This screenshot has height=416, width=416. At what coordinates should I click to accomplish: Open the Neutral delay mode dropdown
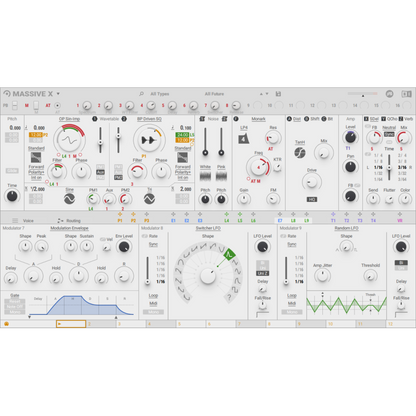[389, 128]
